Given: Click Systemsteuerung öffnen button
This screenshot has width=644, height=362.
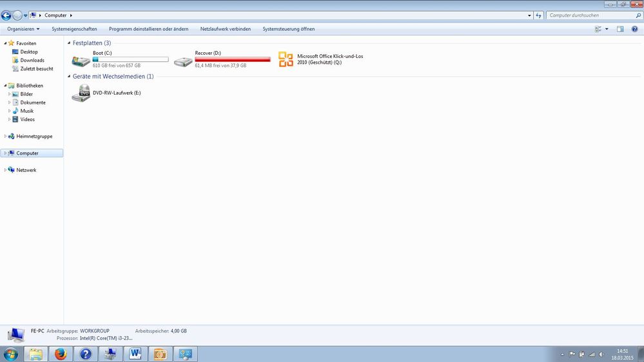Looking at the screenshot, I should pyautogui.click(x=288, y=29).
